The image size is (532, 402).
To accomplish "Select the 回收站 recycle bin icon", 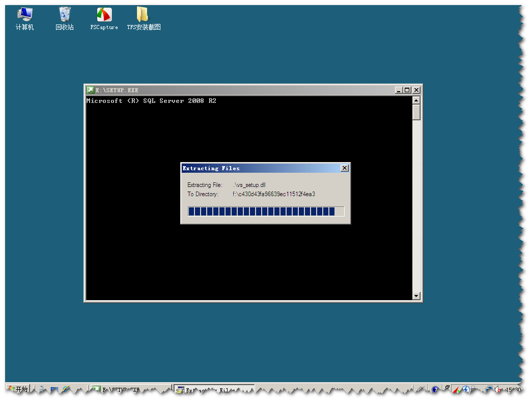I will (65, 19).
